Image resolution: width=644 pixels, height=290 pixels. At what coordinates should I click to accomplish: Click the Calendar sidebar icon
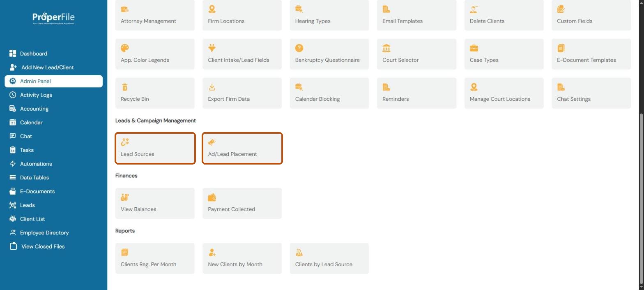pos(13,122)
